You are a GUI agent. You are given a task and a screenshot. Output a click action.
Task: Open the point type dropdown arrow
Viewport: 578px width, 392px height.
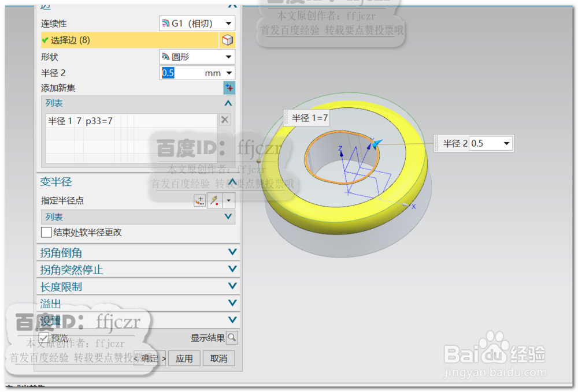(228, 200)
